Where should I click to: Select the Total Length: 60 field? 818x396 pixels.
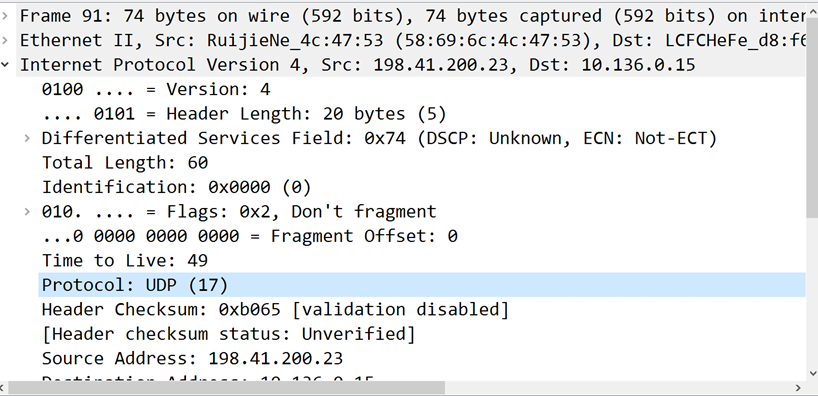pos(125,162)
